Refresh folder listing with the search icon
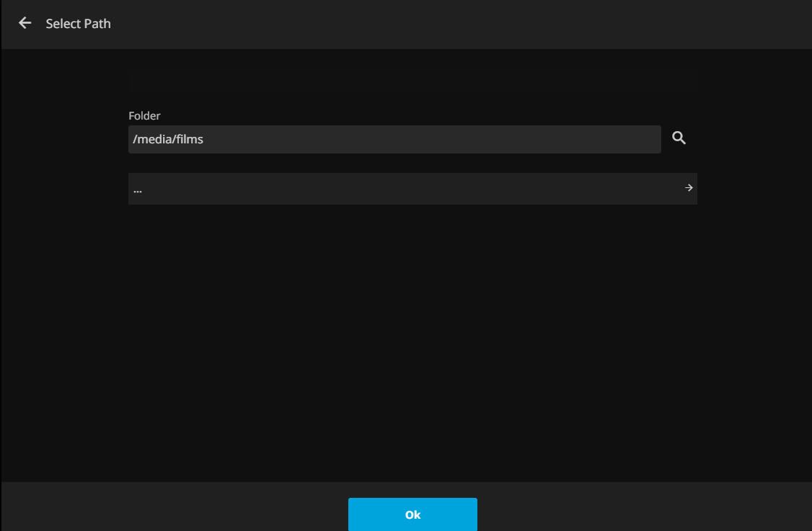The width and height of the screenshot is (812, 531). tap(679, 138)
